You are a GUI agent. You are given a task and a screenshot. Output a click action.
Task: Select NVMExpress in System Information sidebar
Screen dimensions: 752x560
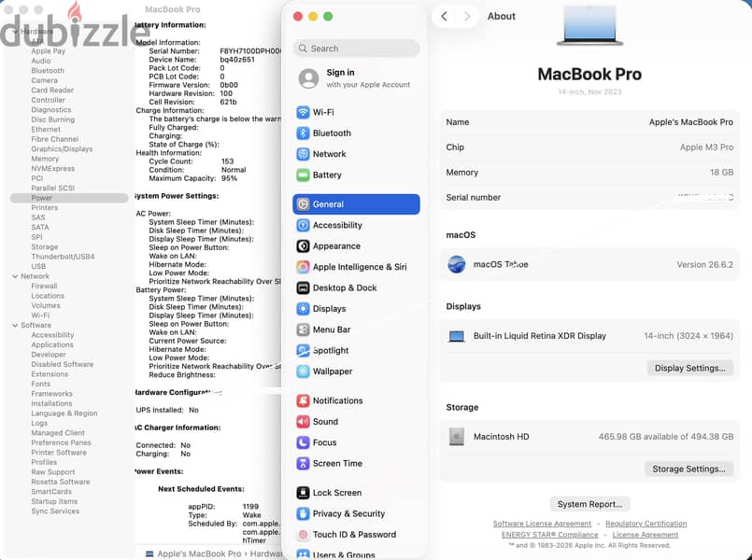click(52, 169)
